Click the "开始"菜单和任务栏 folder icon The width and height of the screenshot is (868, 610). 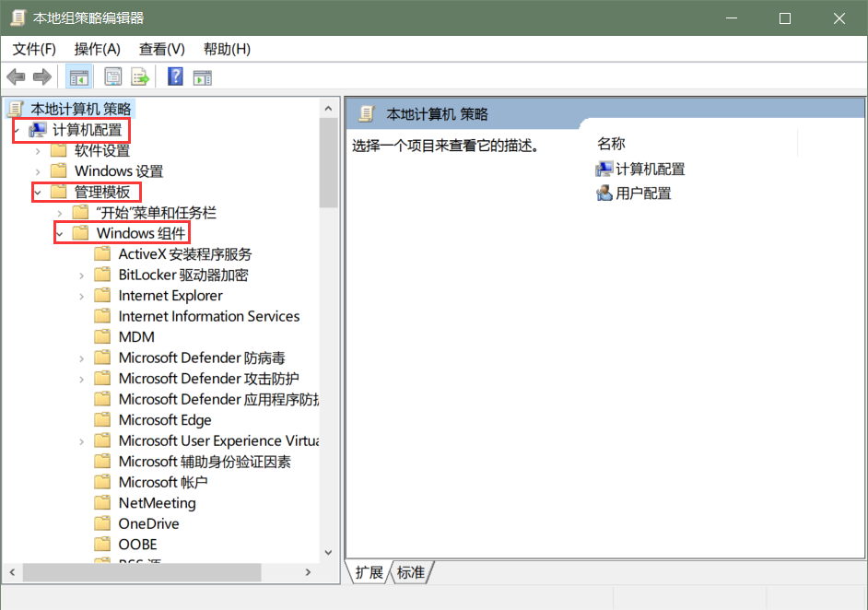(81, 213)
